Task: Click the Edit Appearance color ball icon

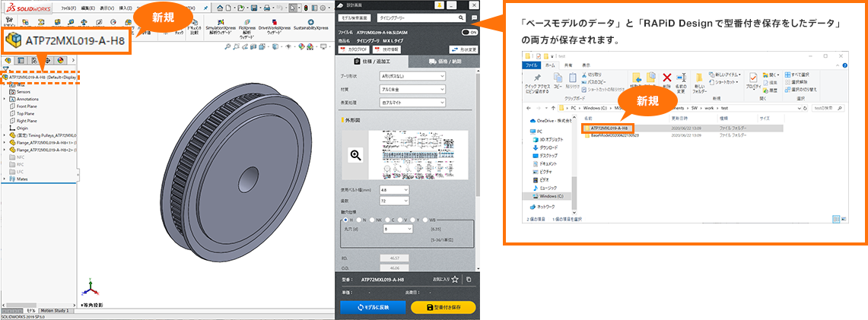Action: pyautogui.click(x=302, y=47)
